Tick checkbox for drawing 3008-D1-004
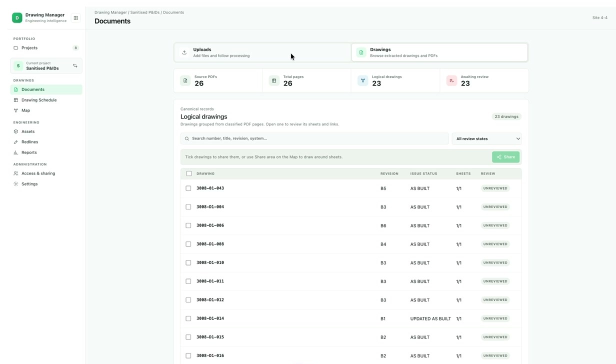616x364 pixels. 188,207
